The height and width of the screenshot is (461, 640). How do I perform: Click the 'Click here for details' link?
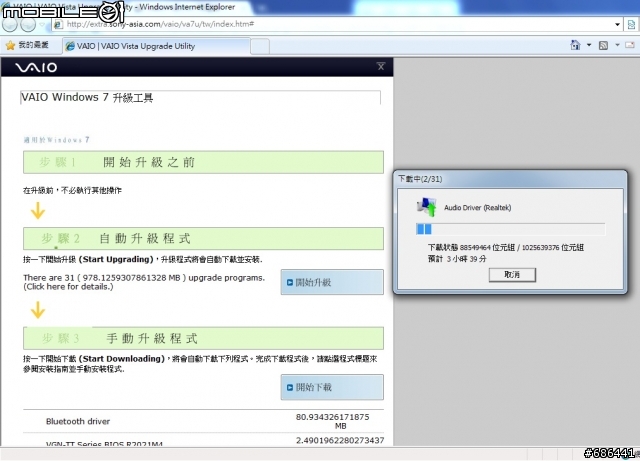68,287
